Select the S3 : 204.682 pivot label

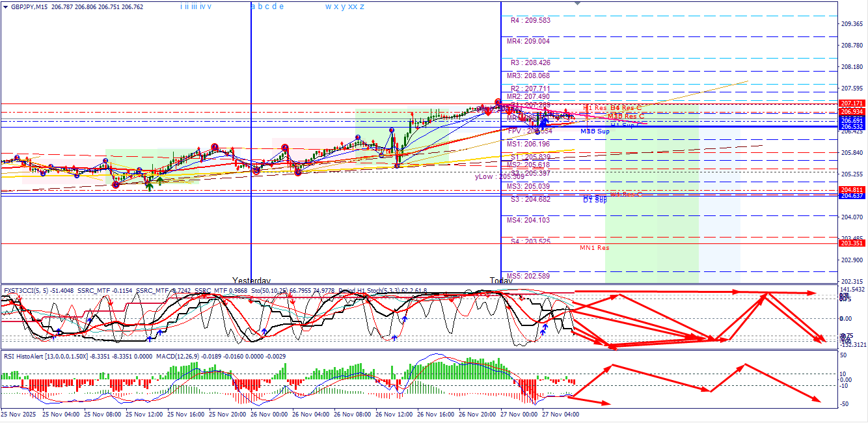(x=530, y=199)
